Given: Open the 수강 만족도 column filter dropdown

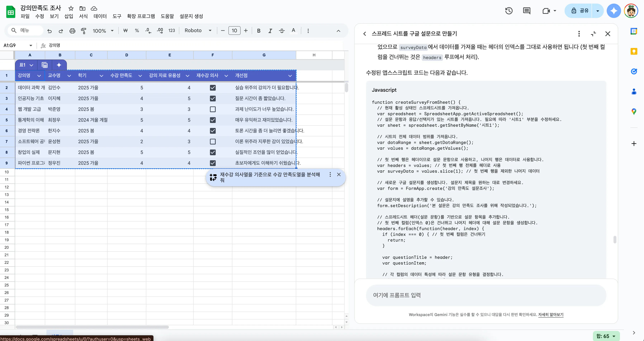Looking at the screenshot, I should pos(140,76).
